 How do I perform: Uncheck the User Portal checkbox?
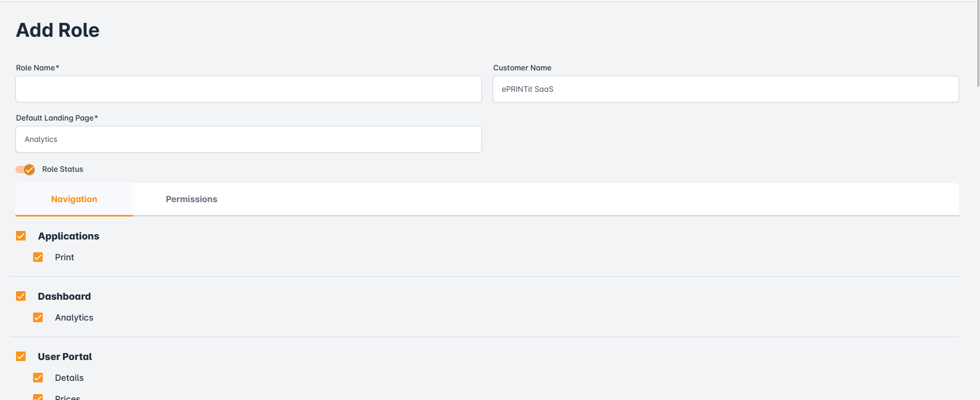21,356
